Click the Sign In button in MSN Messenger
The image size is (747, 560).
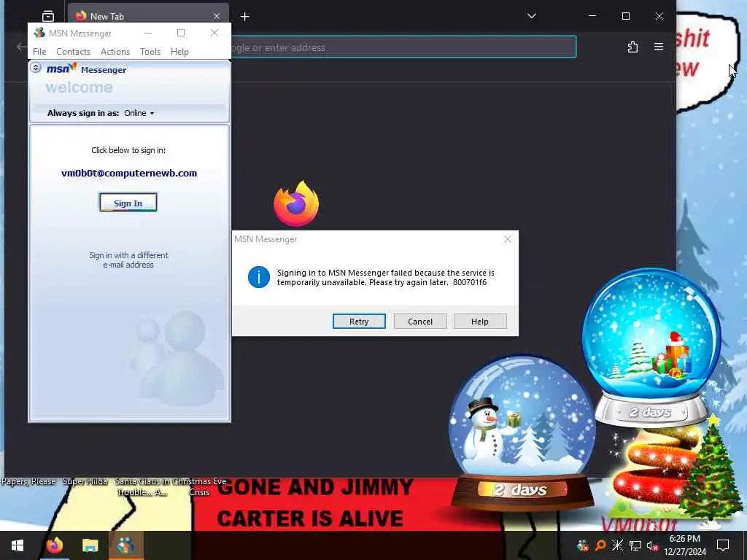pos(128,203)
